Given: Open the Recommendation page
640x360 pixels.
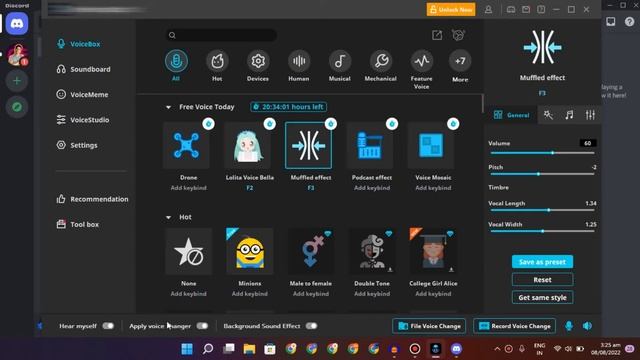Looking at the screenshot, I should pyautogui.click(x=92, y=199).
